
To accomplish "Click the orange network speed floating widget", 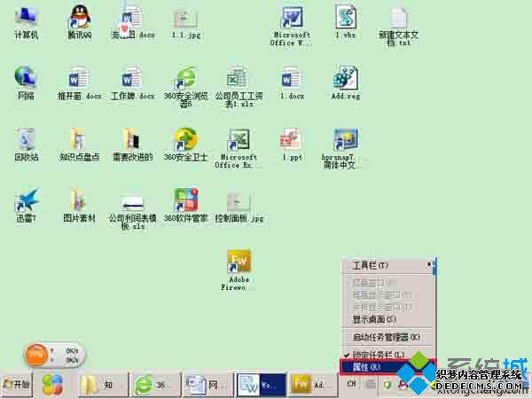I will click(x=36, y=355).
